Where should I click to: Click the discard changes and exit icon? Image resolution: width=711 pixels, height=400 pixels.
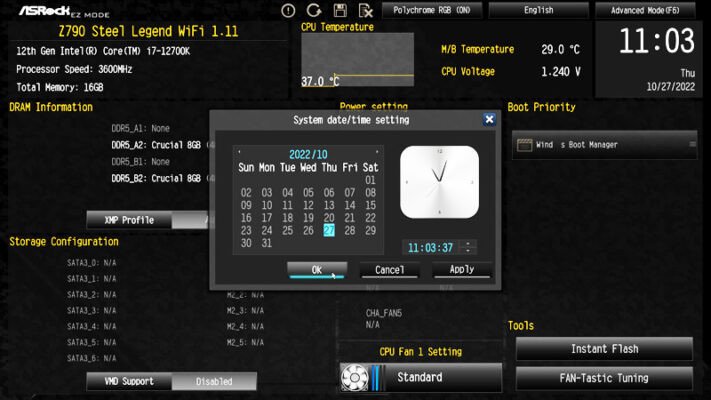[366, 10]
